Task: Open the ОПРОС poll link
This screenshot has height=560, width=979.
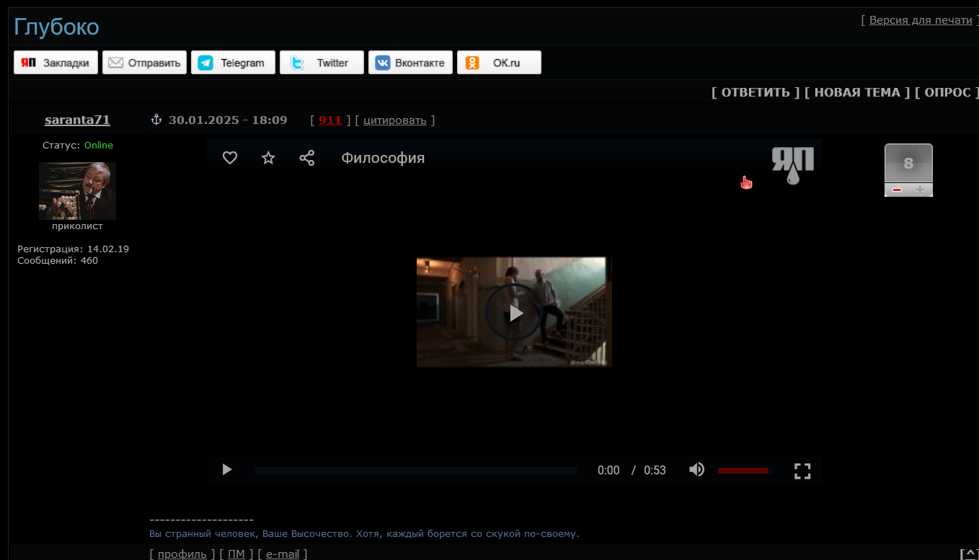Action: coord(948,92)
